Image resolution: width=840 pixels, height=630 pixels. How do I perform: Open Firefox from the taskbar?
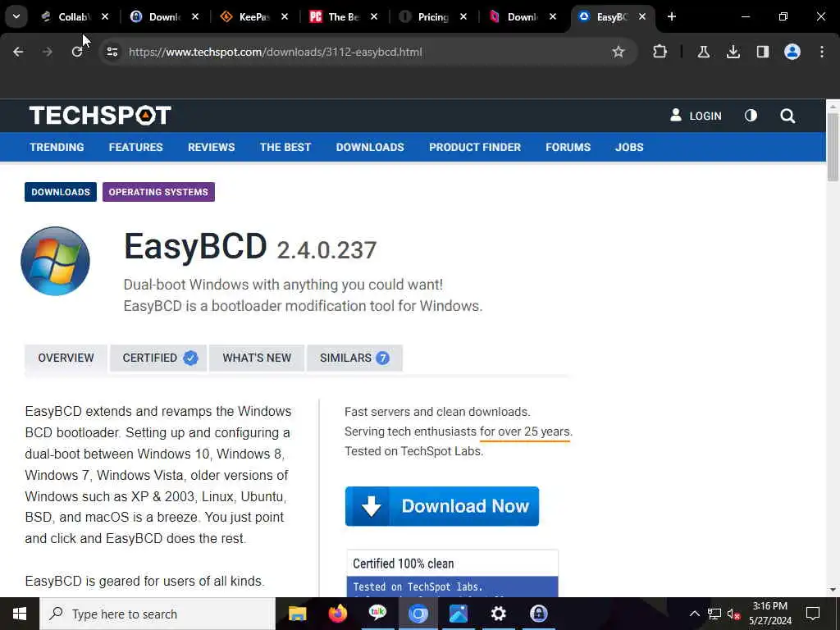[337, 614]
